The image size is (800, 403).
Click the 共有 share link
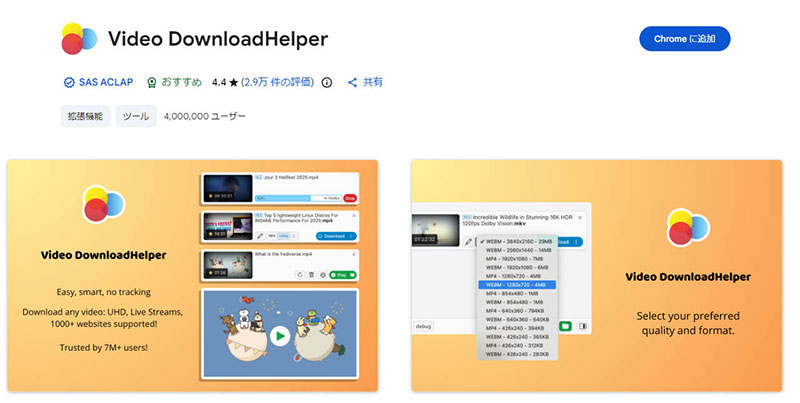[x=372, y=82]
